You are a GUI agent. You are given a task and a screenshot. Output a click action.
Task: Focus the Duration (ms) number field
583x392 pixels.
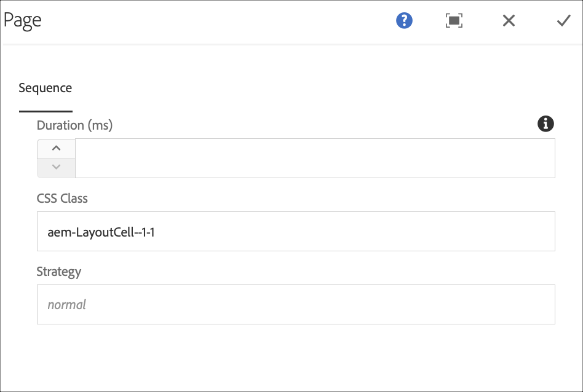[314, 159]
